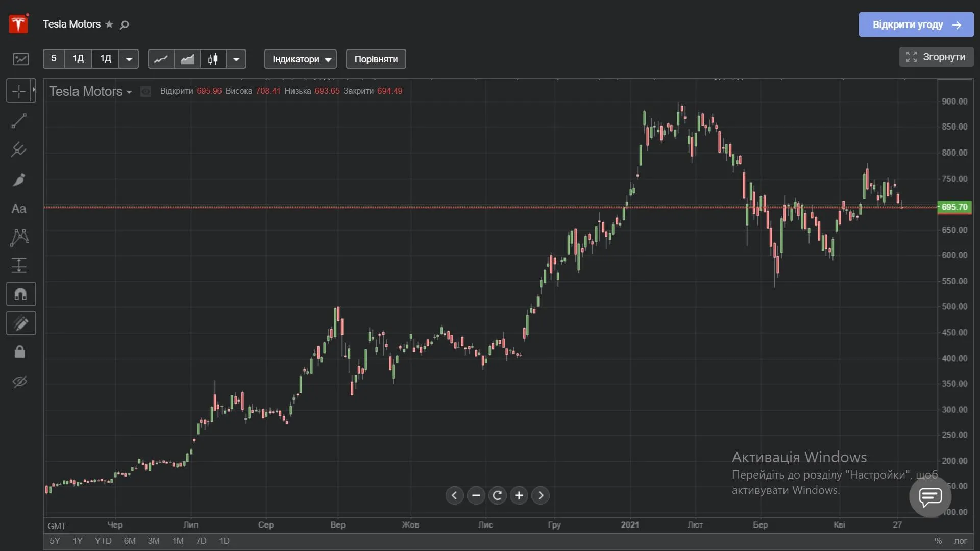Expand the crosshair tool options arrow
Image resolution: width=980 pixels, height=551 pixels.
tap(34, 90)
